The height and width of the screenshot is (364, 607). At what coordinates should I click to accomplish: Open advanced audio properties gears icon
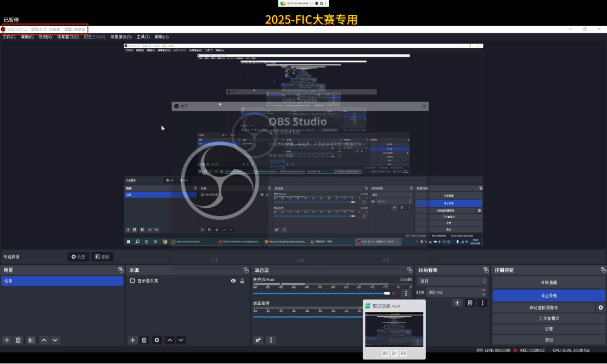point(258,340)
